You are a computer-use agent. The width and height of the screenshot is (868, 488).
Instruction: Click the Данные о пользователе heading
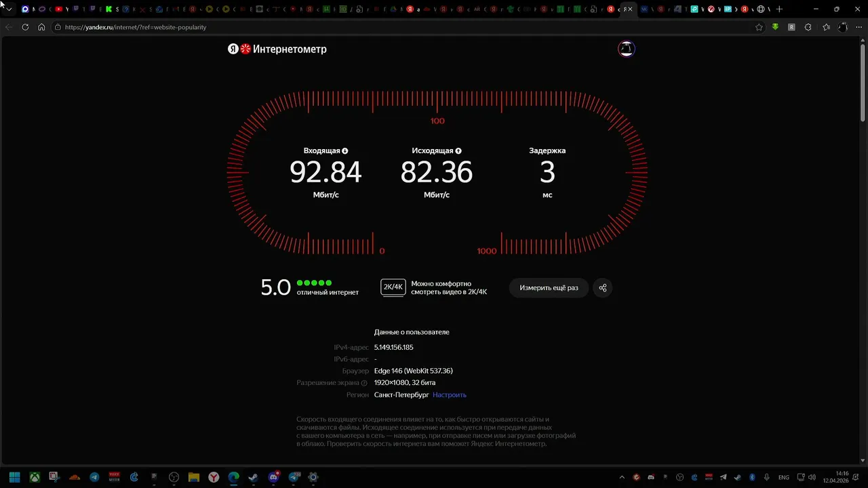pyautogui.click(x=412, y=332)
